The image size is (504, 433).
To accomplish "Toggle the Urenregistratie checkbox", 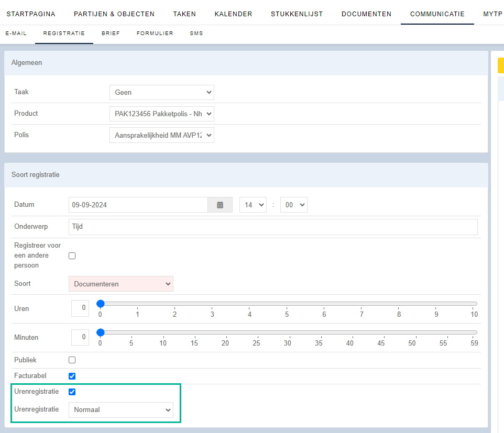I will click(x=72, y=392).
